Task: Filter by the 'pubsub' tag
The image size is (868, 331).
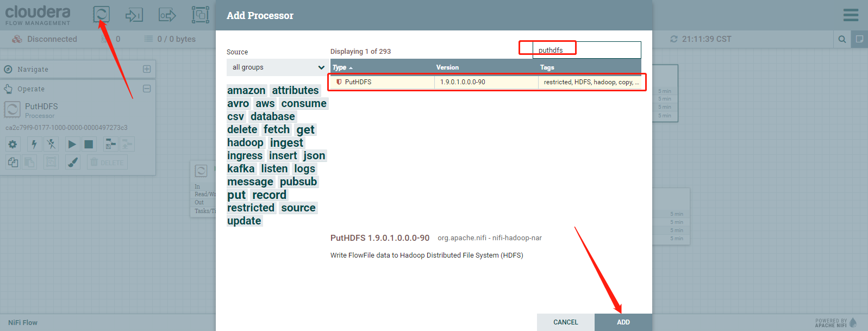Action: (x=298, y=182)
